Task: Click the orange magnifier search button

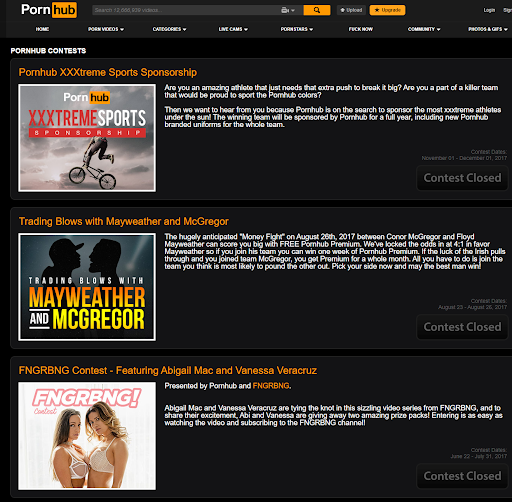Action: [317, 10]
